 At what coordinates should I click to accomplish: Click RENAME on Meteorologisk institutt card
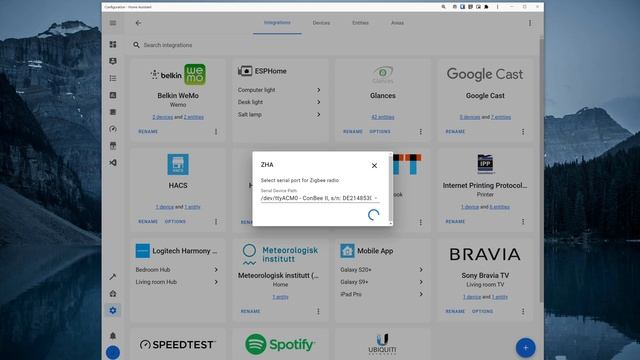pos(250,311)
